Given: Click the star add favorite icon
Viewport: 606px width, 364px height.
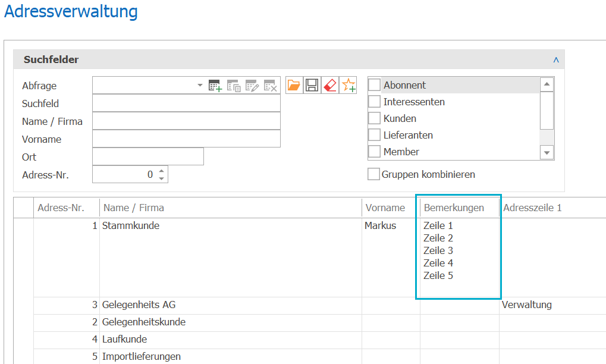Looking at the screenshot, I should [x=348, y=85].
